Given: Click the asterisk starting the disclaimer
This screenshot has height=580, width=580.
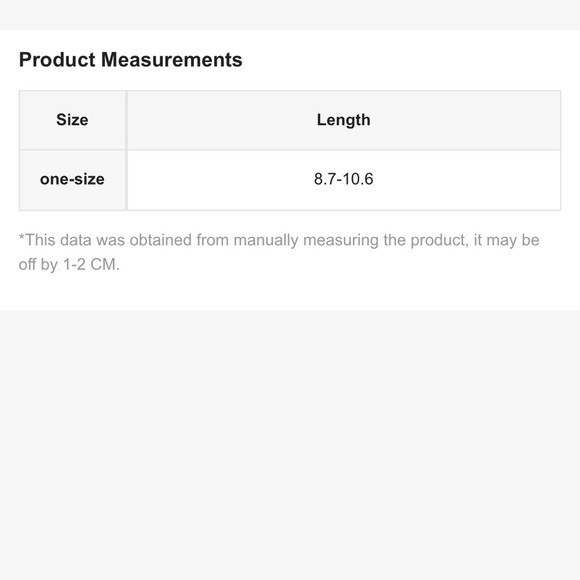Looking at the screenshot, I should (21, 237).
